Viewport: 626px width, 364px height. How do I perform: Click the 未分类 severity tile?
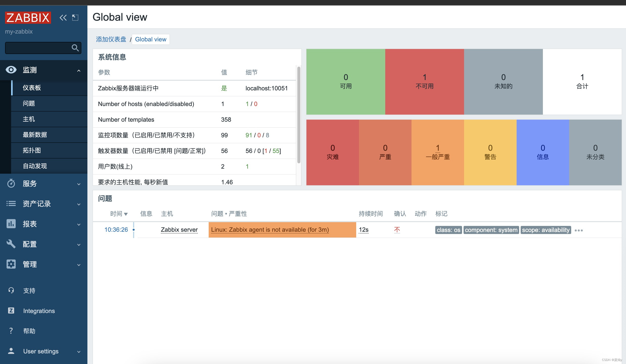(595, 152)
